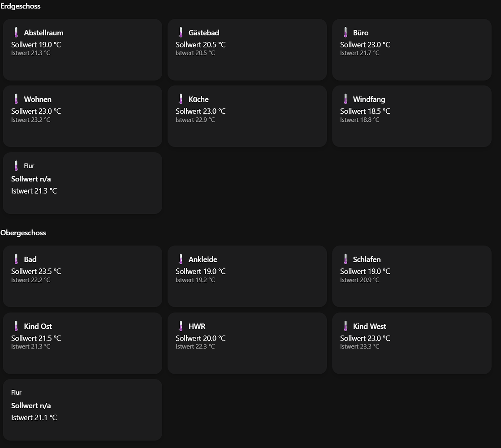This screenshot has height=448, width=501.
Task: Click the HWR thermometer icon
Action: 181,326
